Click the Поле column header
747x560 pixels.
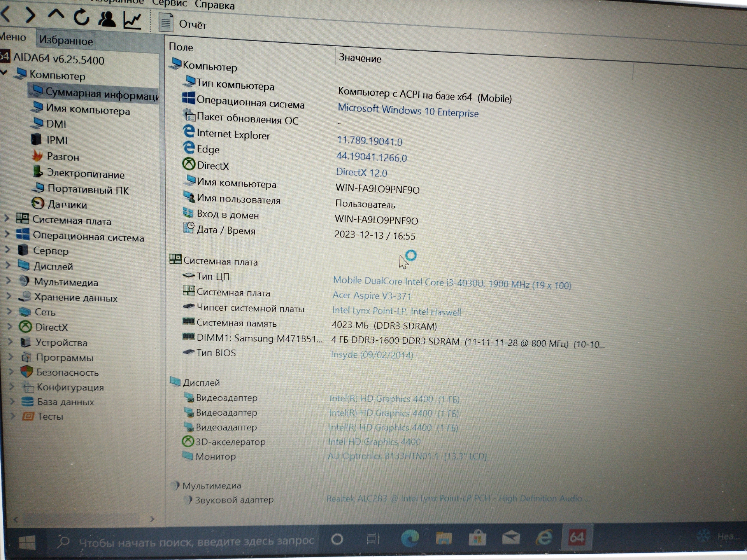click(x=181, y=47)
